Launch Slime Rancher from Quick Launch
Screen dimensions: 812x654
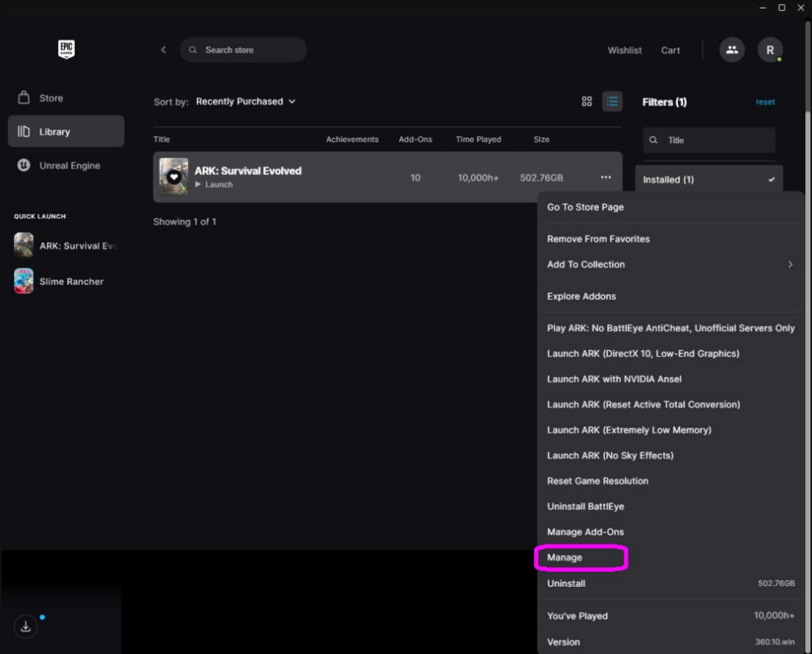coord(59,281)
